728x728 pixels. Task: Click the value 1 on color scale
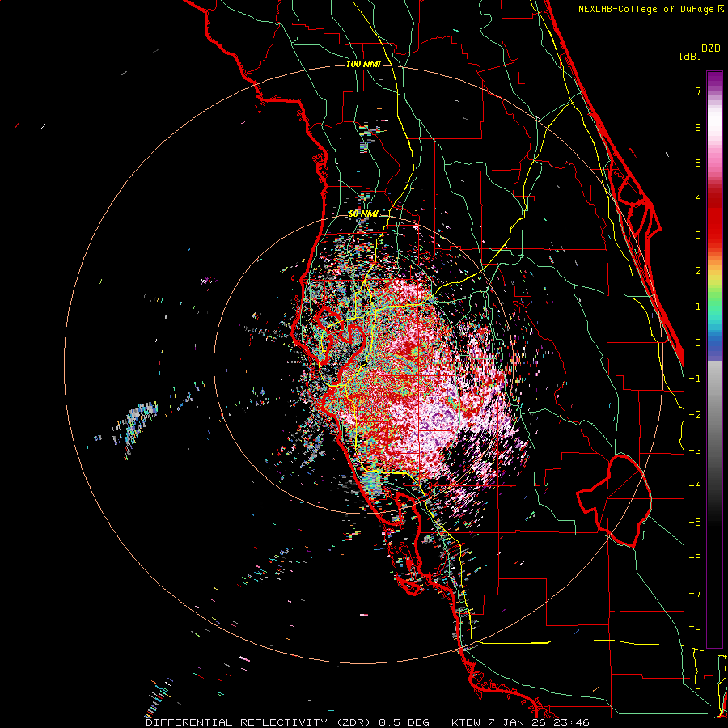(x=698, y=307)
